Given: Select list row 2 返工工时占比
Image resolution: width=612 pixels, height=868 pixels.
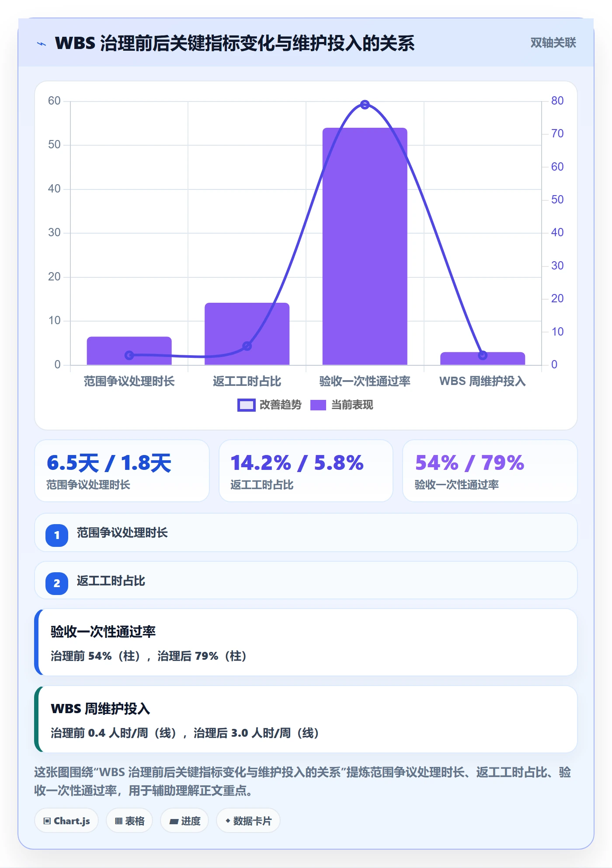Looking at the screenshot, I should tap(306, 581).
